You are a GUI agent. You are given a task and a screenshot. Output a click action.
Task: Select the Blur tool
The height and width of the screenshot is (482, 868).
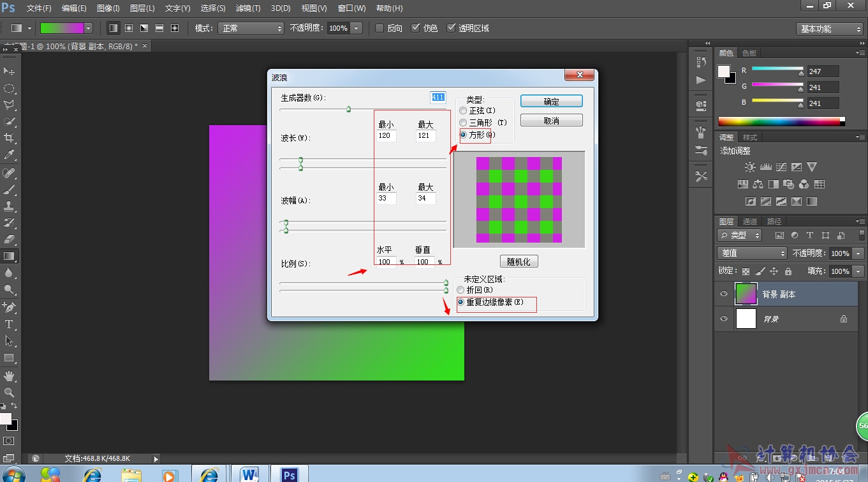click(x=9, y=273)
